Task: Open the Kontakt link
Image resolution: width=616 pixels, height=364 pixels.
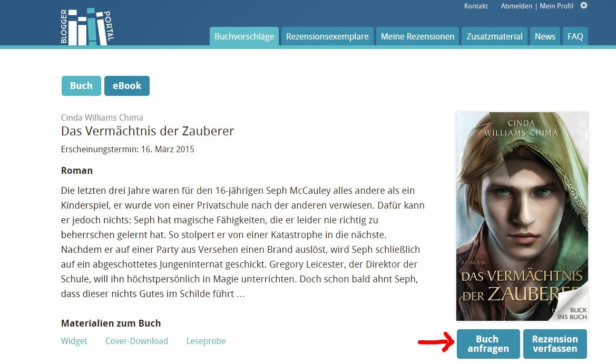Action: pos(476,6)
